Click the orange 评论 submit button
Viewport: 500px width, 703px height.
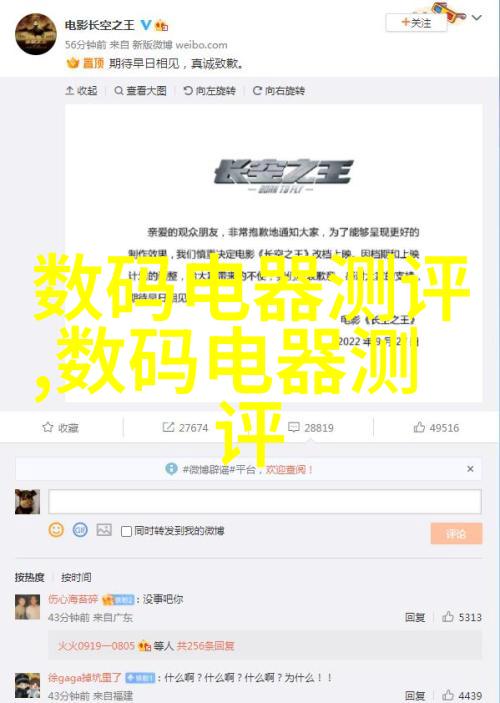click(x=457, y=534)
